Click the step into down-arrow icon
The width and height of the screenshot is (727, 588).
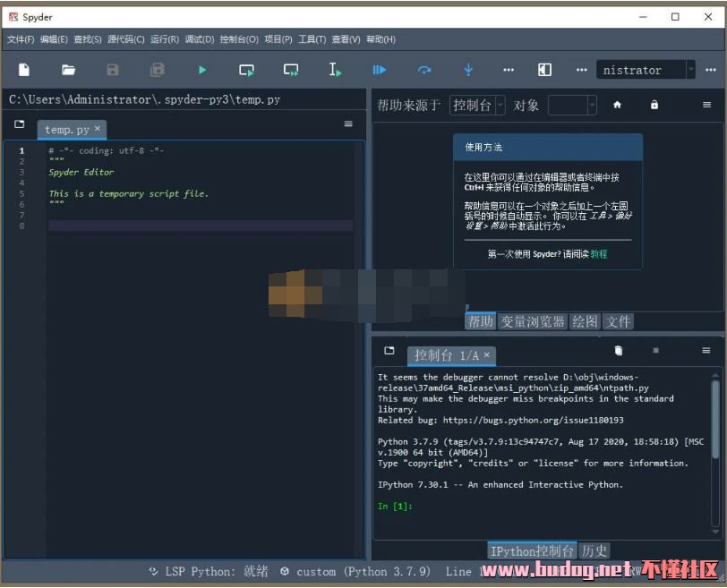[x=468, y=70]
